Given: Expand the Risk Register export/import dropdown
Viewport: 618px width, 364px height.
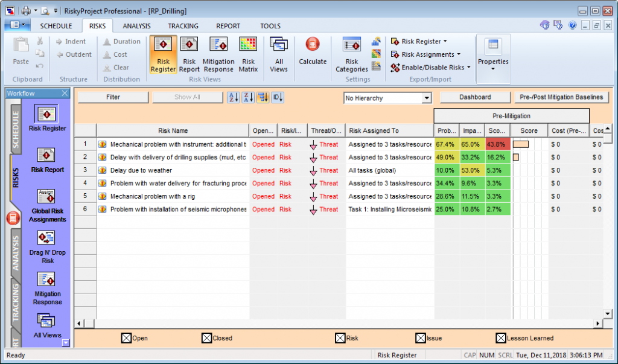Looking at the screenshot, I should point(419,42).
